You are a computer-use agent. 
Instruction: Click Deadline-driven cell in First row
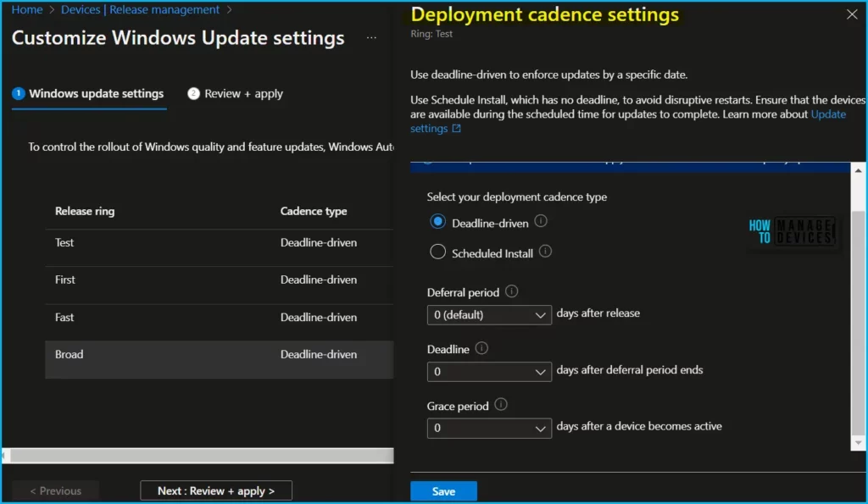click(x=319, y=280)
